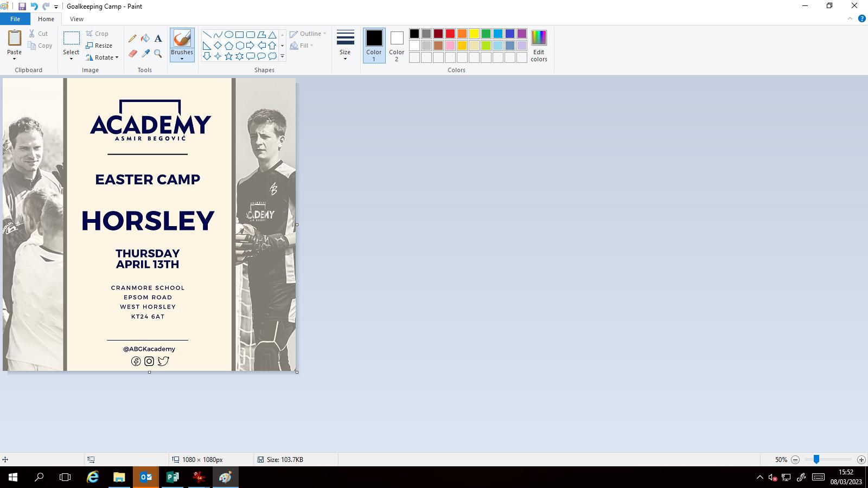Open the File menu

[x=15, y=19]
